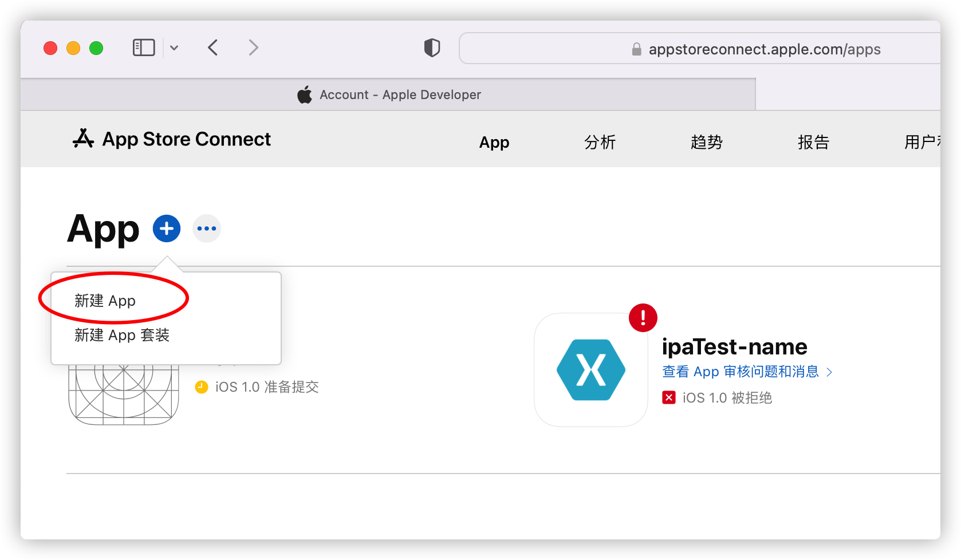Click the green fullscreen window button

96,48
